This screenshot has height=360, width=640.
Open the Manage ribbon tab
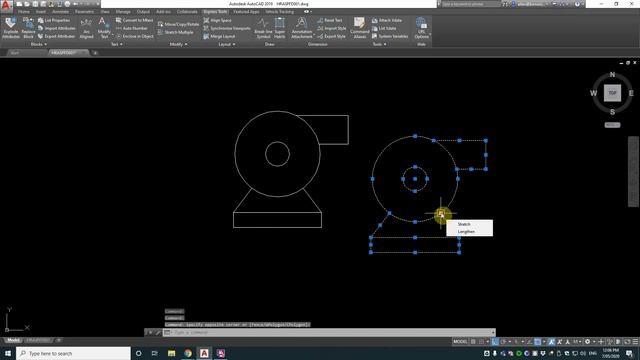pos(123,12)
